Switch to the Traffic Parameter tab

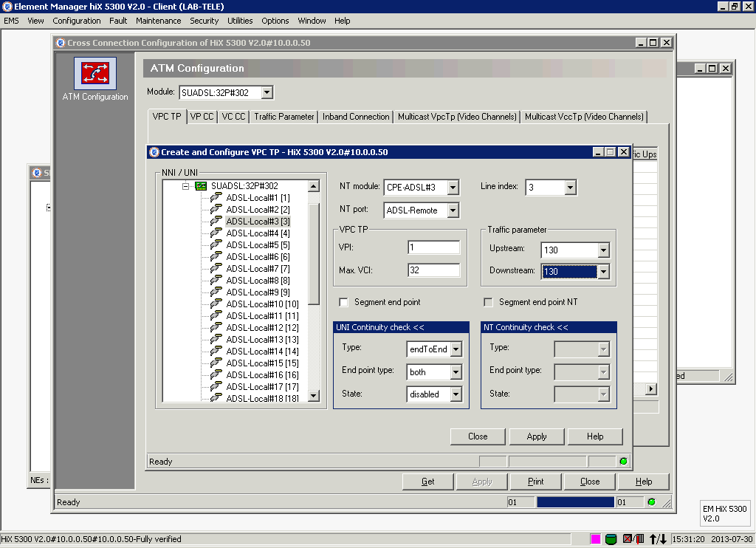tap(284, 117)
